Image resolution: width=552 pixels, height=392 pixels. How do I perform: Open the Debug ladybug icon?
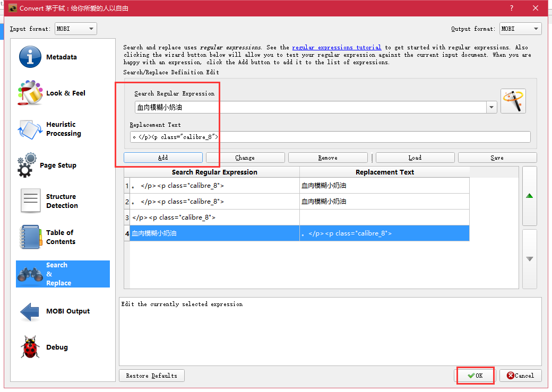pos(30,347)
